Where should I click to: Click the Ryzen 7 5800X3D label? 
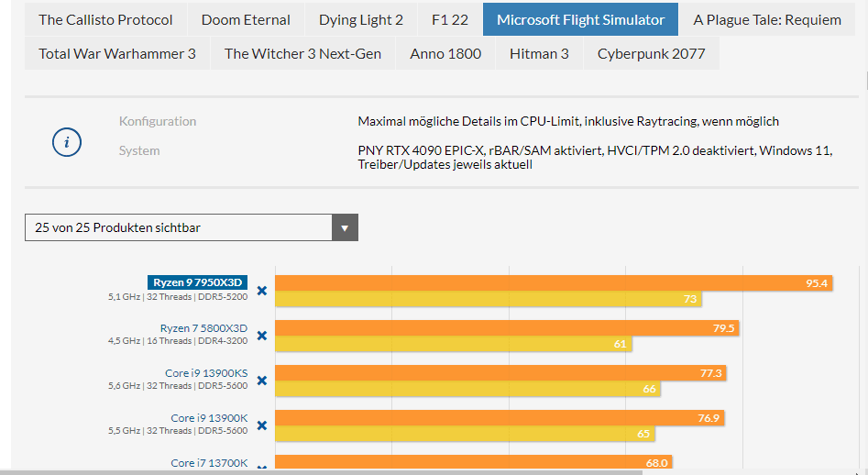coord(203,328)
